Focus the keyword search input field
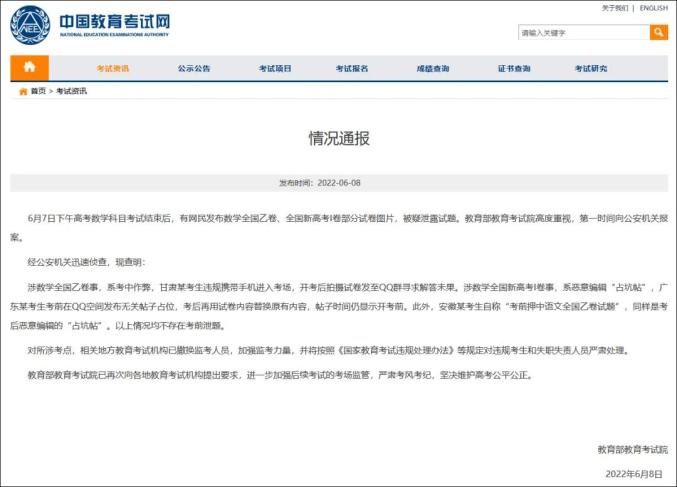This screenshot has width=677, height=487. 584,32
